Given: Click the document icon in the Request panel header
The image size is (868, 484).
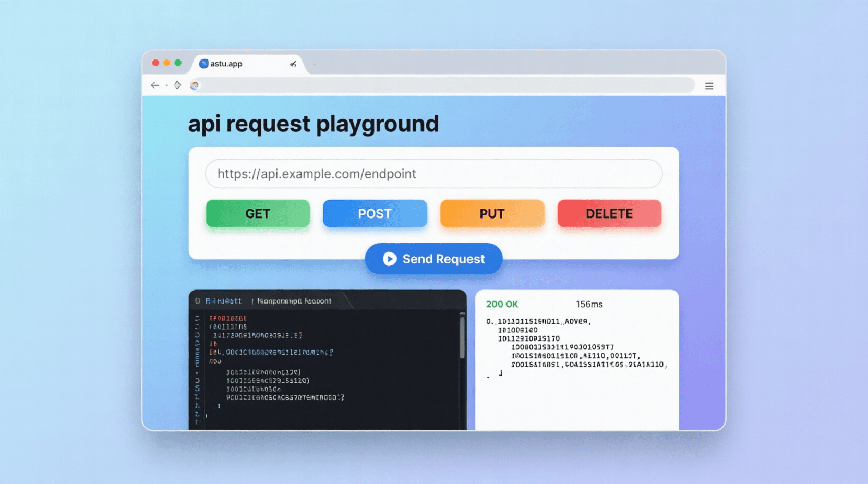Looking at the screenshot, I should [x=197, y=301].
